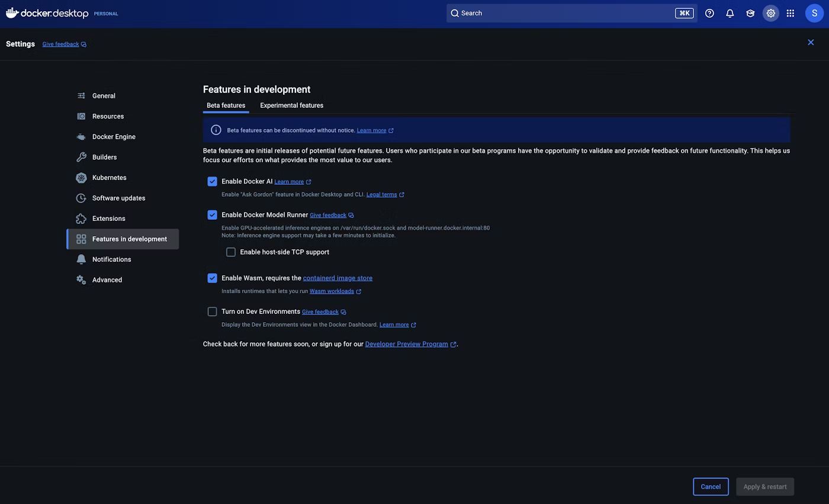Click the info icon in beta banner
This screenshot has height=504, width=829.
[x=216, y=130]
